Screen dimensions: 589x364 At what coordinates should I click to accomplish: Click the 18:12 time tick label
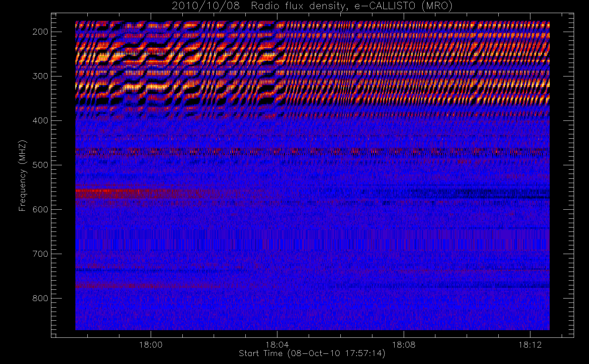point(530,345)
